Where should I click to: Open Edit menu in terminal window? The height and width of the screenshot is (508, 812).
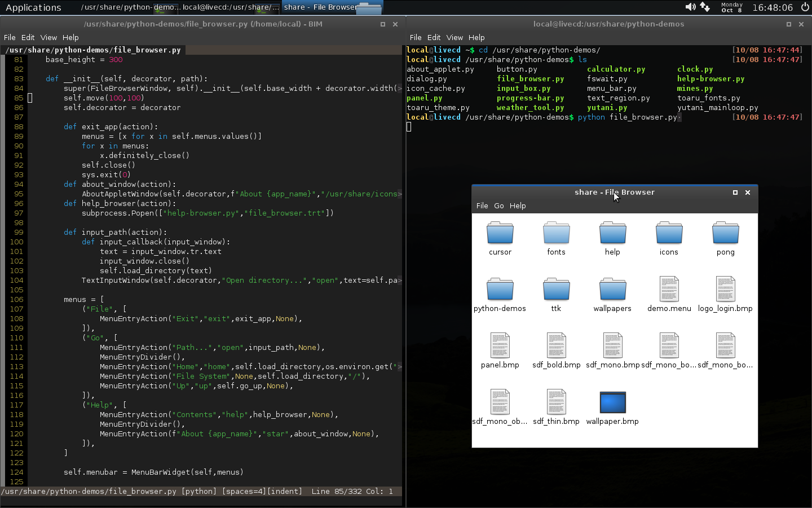point(434,37)
